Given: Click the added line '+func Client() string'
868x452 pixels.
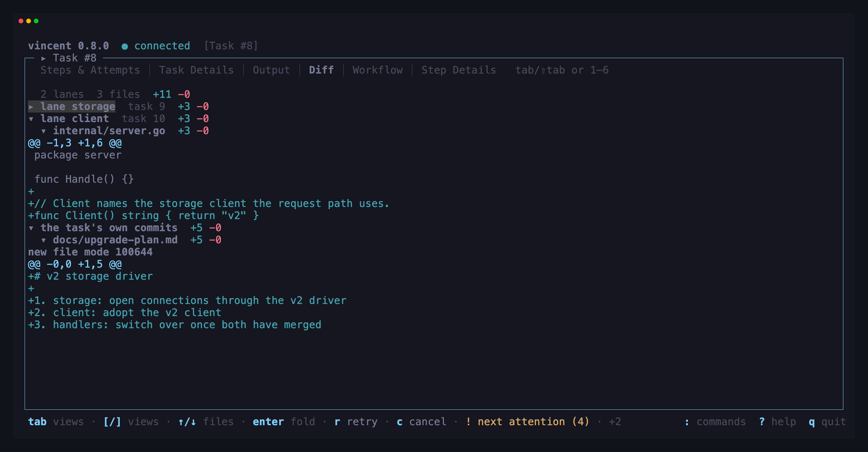Looking at the screenshot, I should (144, 216).
